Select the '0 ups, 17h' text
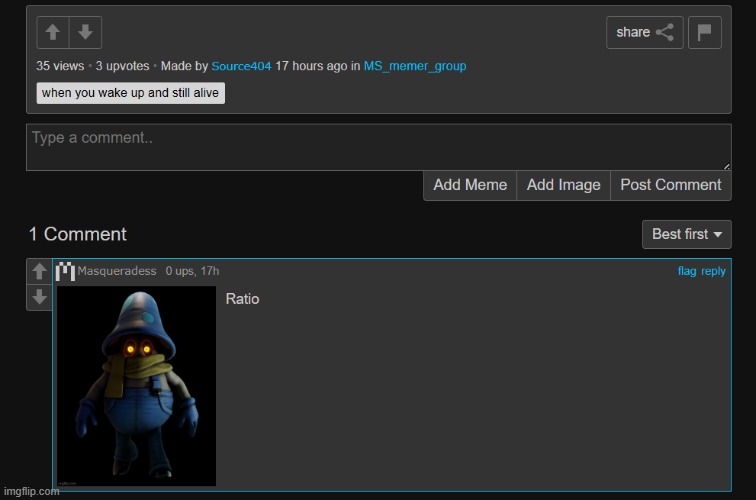Viewport: 756px width, 500px height. [192, 271]
